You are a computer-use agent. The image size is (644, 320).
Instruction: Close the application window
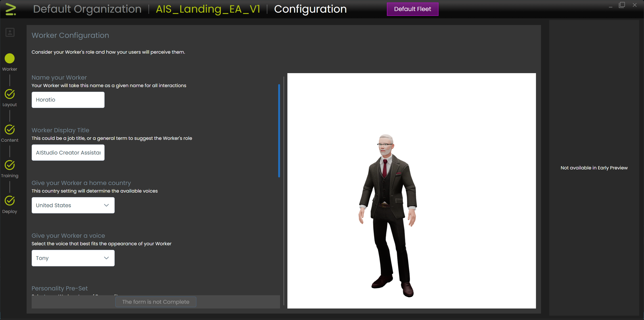pos(635,5)
